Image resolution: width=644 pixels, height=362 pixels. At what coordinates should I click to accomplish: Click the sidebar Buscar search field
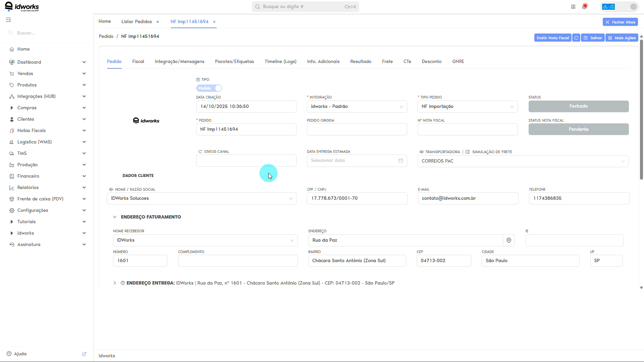click(47, 33)
